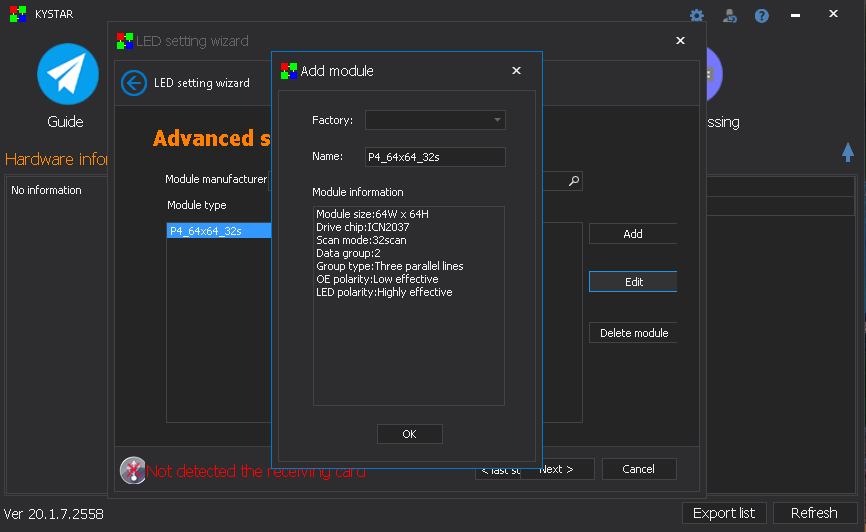The image size is (866, 532).
Task: Open settings via the gear icon
Action: 697,16
